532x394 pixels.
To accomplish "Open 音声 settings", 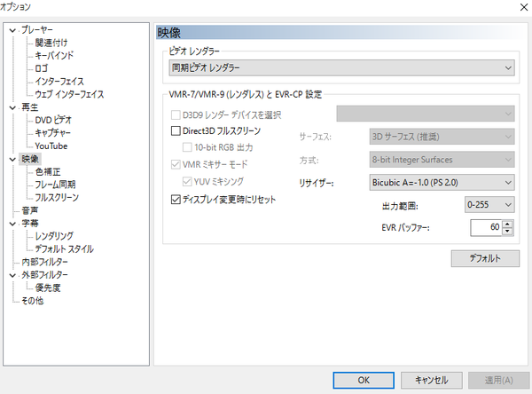I will pos(30,210).
